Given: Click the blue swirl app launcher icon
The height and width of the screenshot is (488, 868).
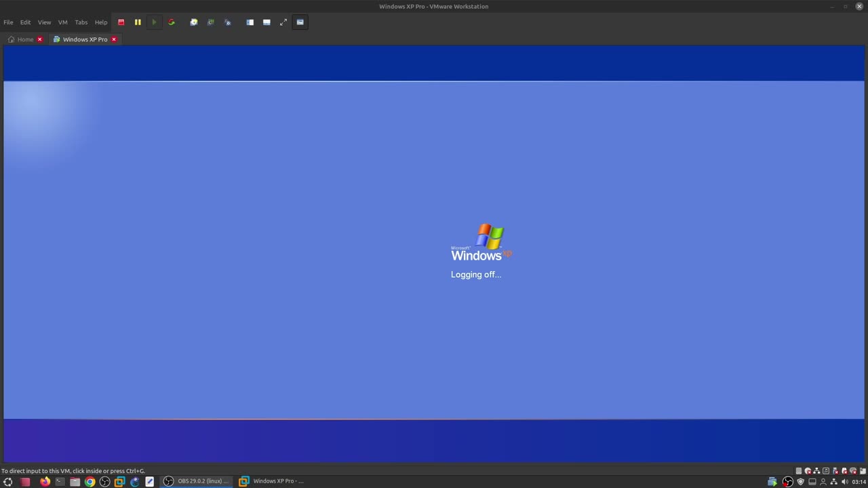Looking at the screenshot, I should pyautogui.click(x=135, y=482).
